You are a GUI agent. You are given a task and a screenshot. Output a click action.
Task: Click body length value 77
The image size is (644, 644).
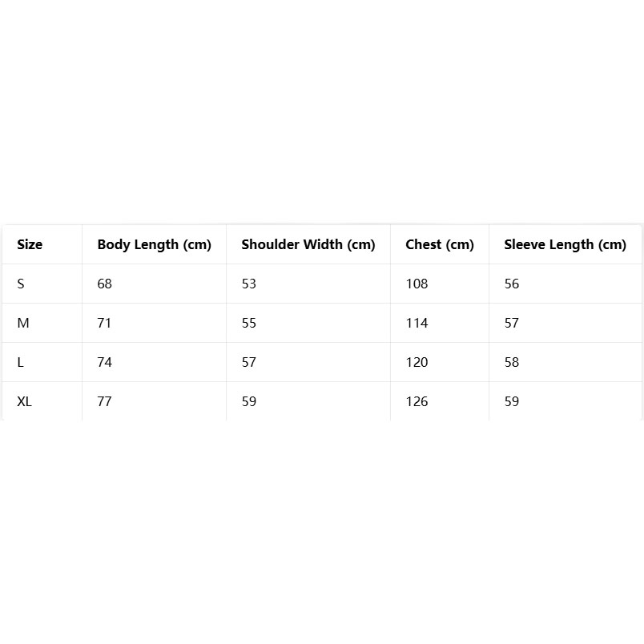[104, 401]
